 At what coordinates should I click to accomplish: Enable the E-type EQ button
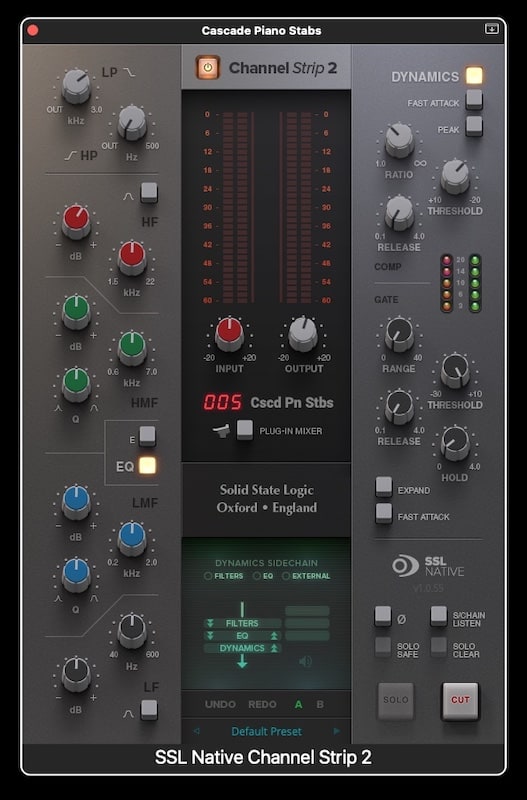tap(147, 436)
